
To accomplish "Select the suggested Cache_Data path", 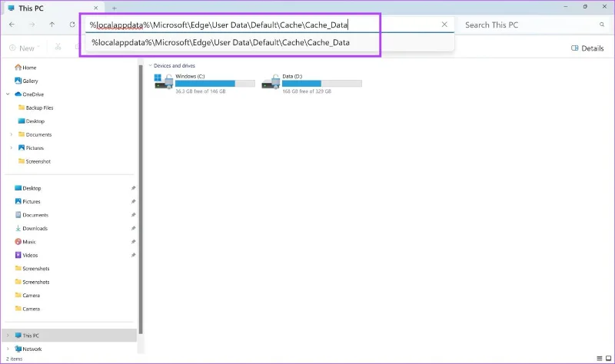I will tap(270, 42).
